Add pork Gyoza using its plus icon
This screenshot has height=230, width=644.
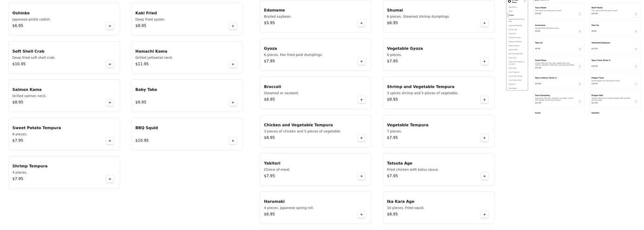pos(361,61)
